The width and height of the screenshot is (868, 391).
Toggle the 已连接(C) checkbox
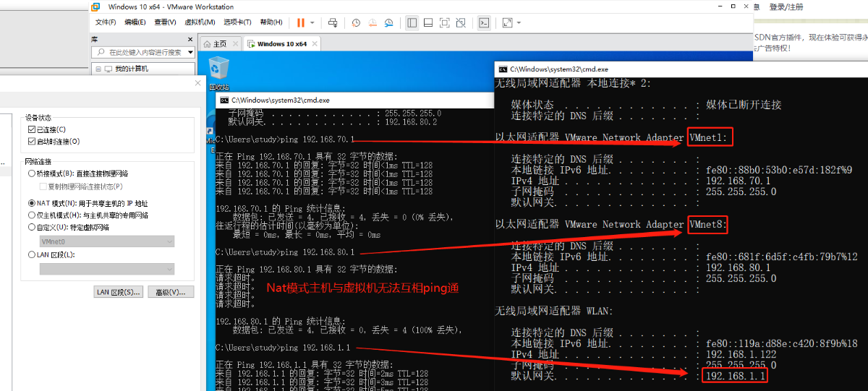31,129
